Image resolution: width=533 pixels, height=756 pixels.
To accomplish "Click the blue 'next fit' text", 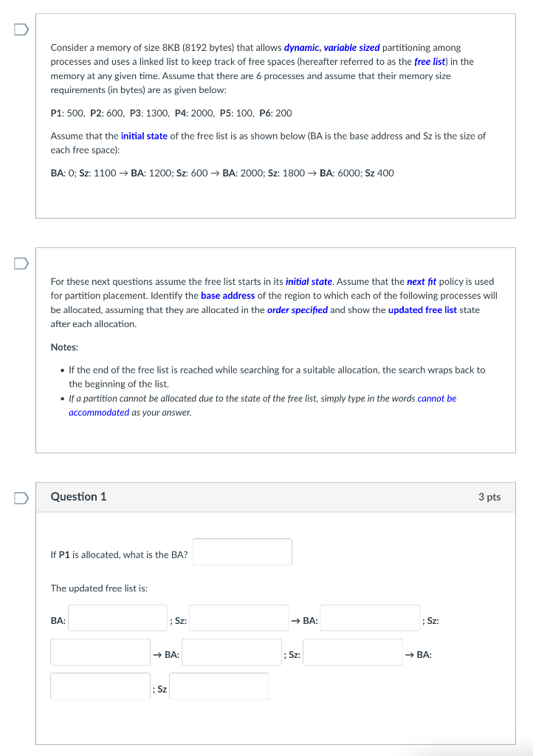I will 422,281.
